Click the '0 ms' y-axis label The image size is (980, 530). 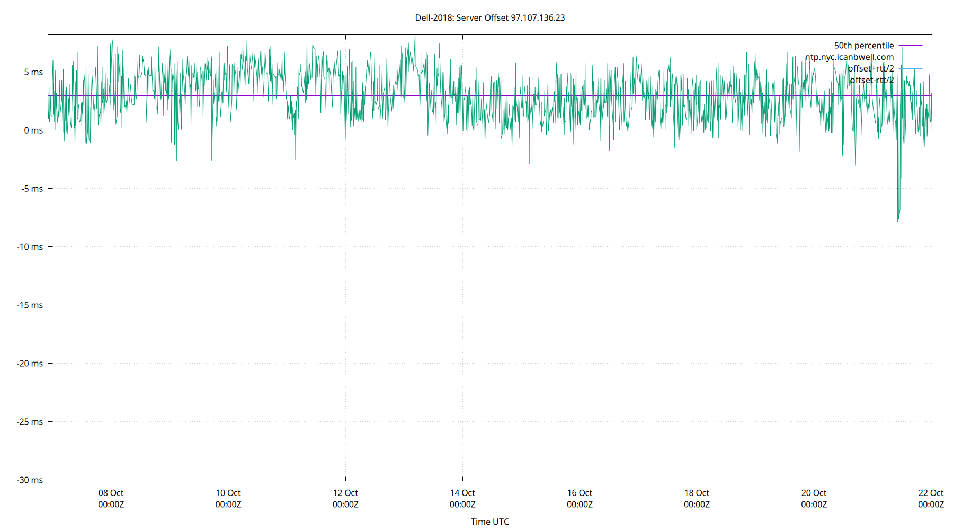click(x=33, y=130)
